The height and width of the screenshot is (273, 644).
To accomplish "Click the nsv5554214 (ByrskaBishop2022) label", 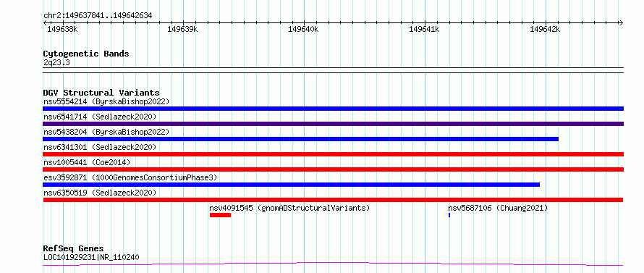I will [x=106, y=101].
